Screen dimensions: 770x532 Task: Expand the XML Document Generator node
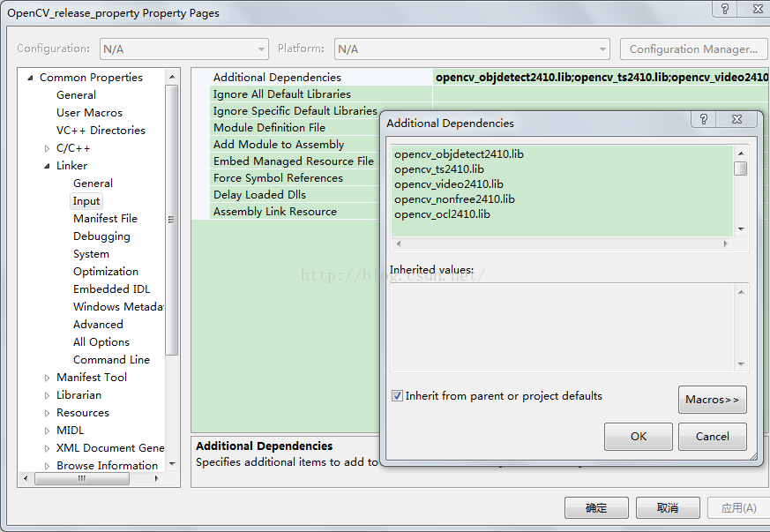click(x=47, y=448)
